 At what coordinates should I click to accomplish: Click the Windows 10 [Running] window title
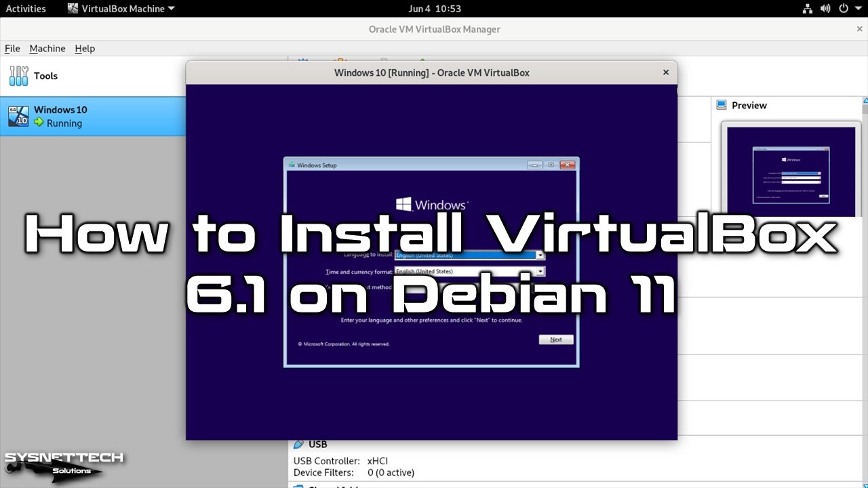coord(432,73)
